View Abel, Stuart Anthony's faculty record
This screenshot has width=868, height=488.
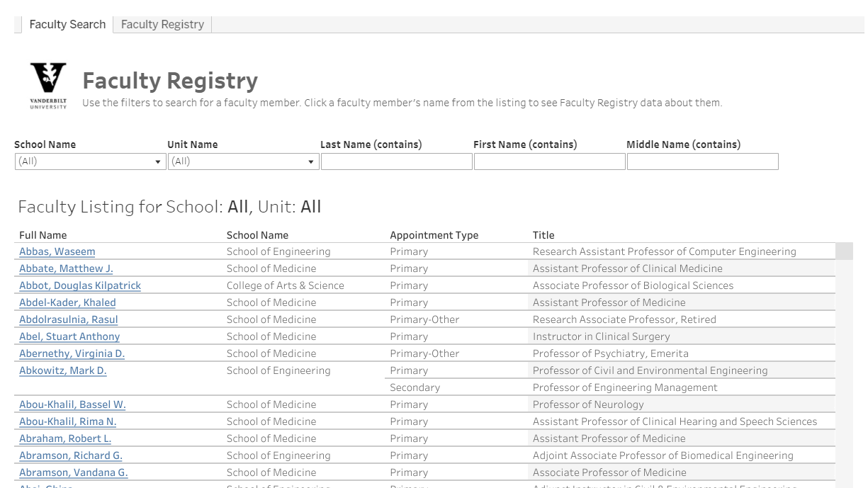[x=69, y=336]
